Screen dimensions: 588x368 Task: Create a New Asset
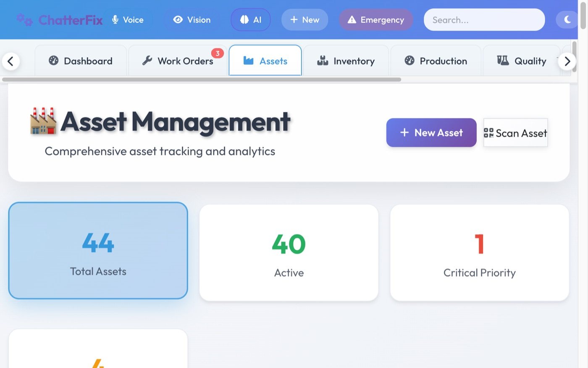pos(431,133)
